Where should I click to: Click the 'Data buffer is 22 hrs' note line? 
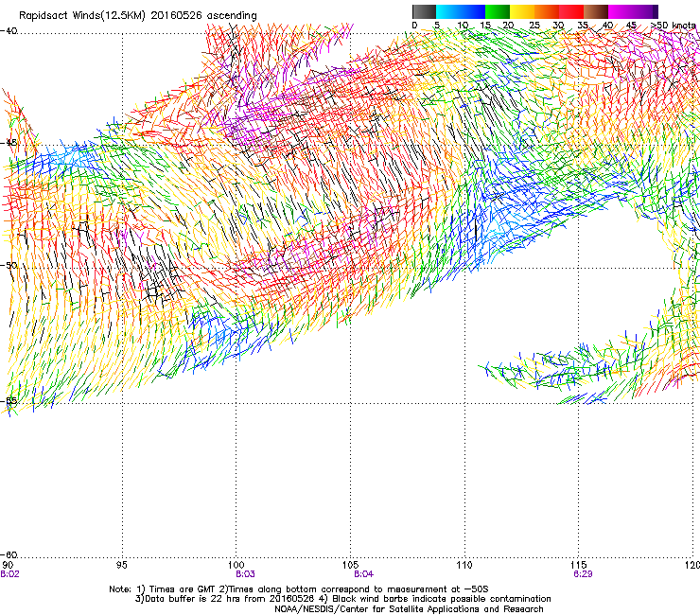point(342,599)
